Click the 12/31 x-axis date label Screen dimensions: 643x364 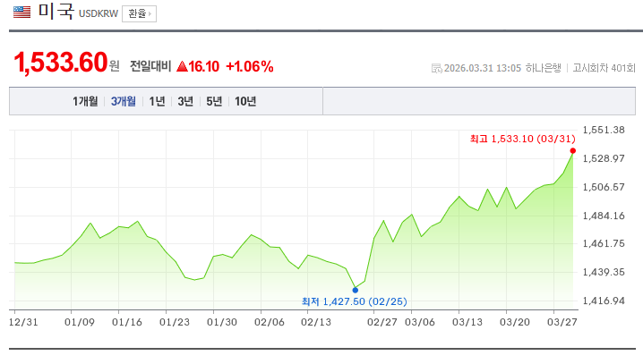[x=23, y=322]
